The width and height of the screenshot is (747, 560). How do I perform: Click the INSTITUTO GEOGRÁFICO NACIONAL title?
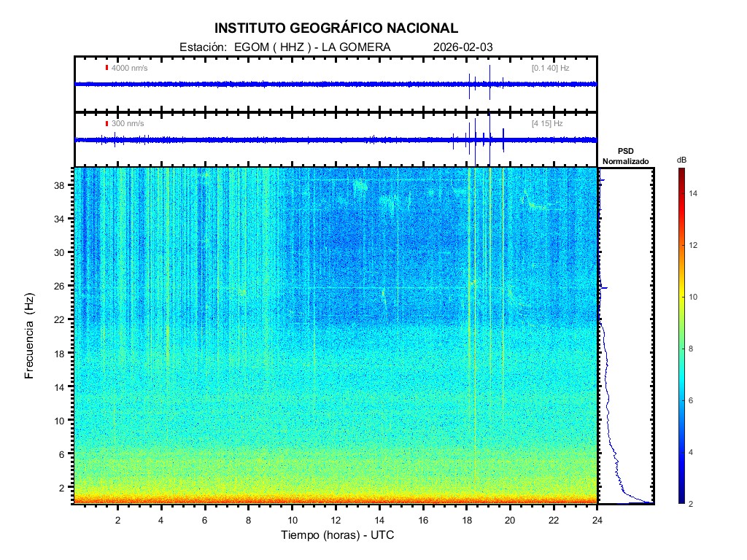[x=336, y=28]
